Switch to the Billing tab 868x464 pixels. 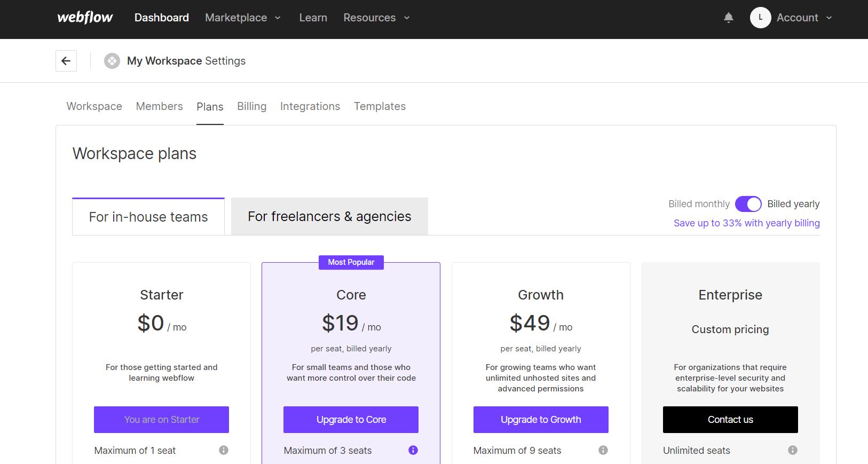click(252, 106)
